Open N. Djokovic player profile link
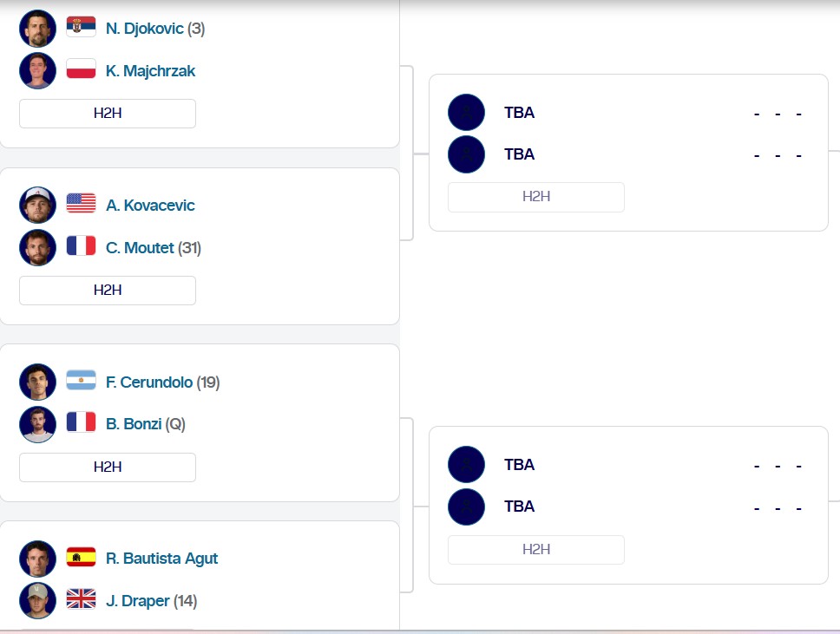840x634 pixels. pos(144,29)
